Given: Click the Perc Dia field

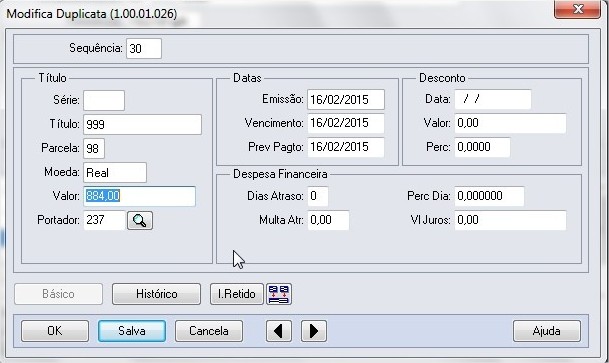Looking at the screenshot, I should click(x=489, y=196).
